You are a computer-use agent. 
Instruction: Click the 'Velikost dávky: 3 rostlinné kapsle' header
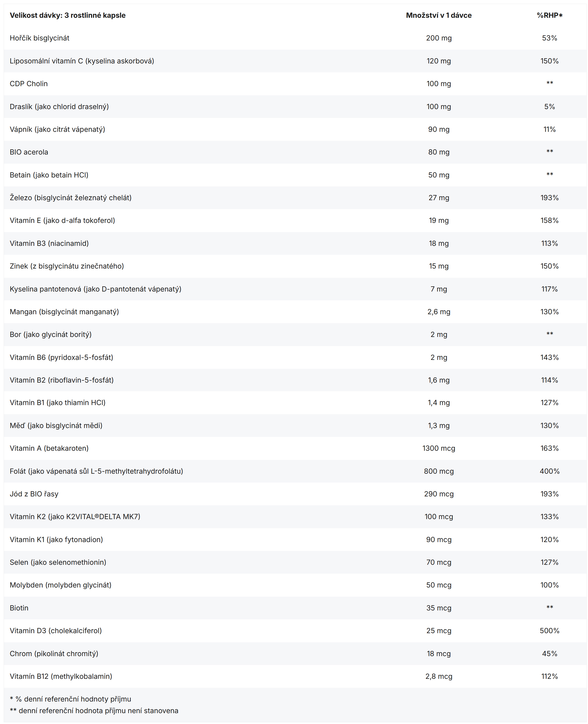coord(67,15)
